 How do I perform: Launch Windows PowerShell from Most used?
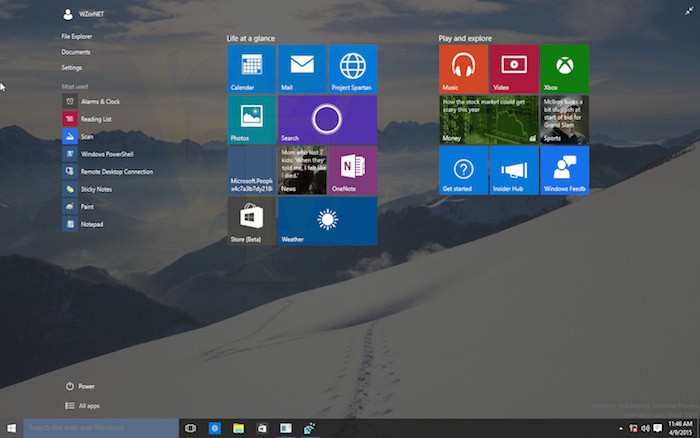tap(106, 154)
